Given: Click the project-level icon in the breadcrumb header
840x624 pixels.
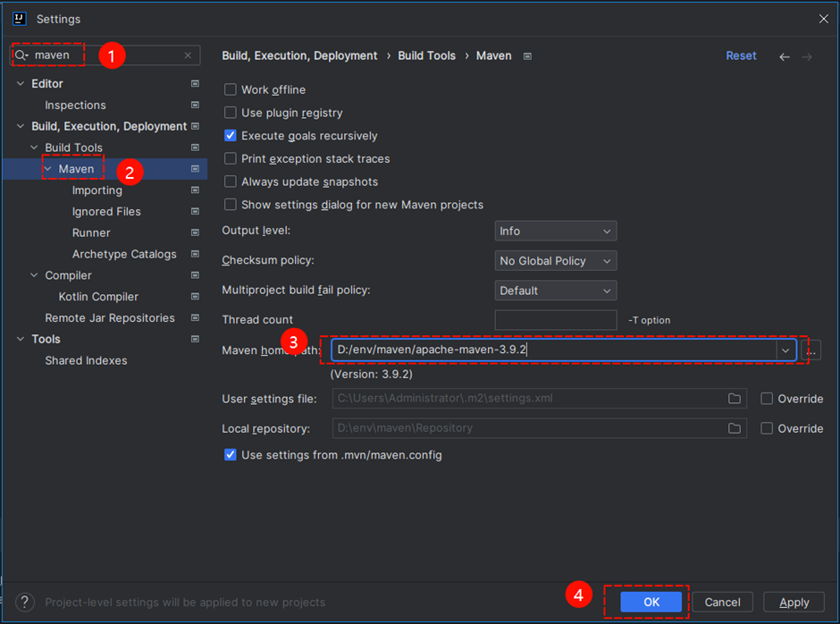Looking at the screenshot, I should click(527, 56).
